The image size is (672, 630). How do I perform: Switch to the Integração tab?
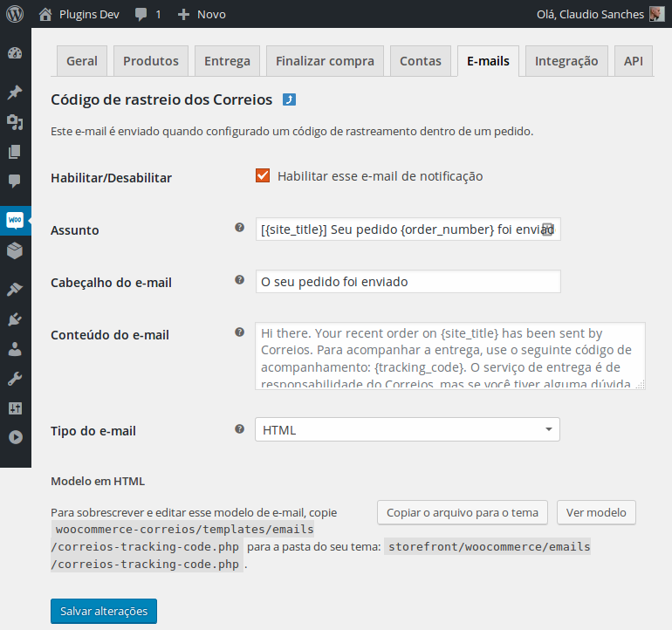566,61
